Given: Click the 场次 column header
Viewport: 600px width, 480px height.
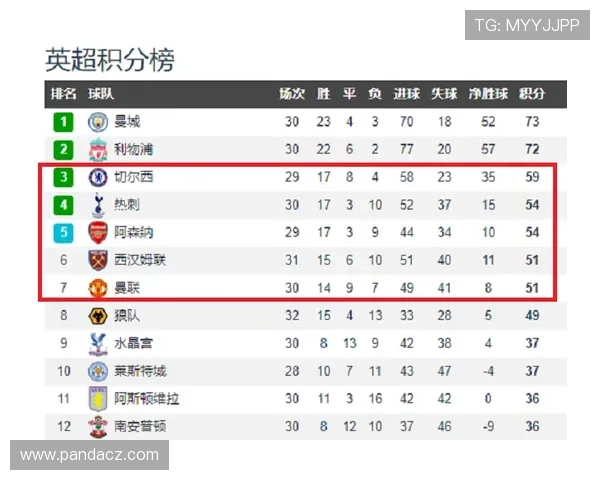Looking at the screenshot, I should [x=292, y=95].
